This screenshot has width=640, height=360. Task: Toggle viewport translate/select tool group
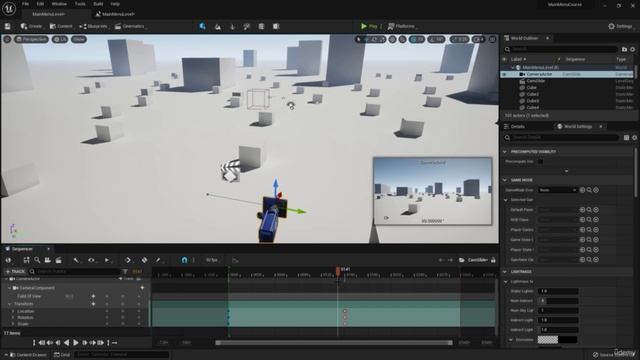pos(370,39)
